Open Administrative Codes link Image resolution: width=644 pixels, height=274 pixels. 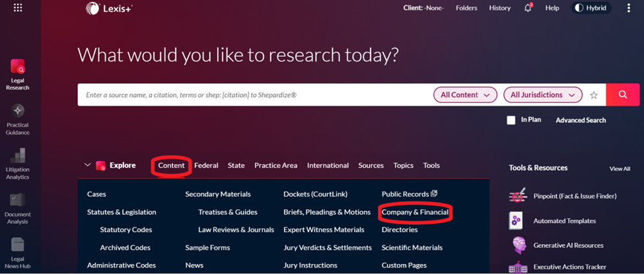click(x=122, y=265)
